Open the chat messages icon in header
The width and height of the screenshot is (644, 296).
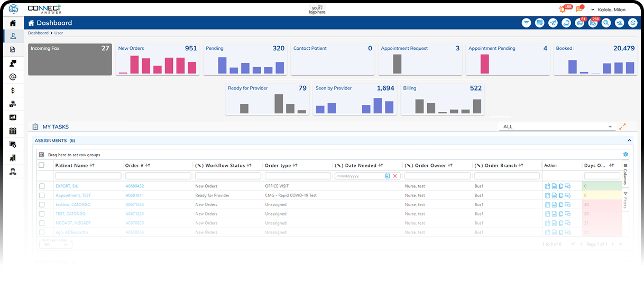point(579,10)
